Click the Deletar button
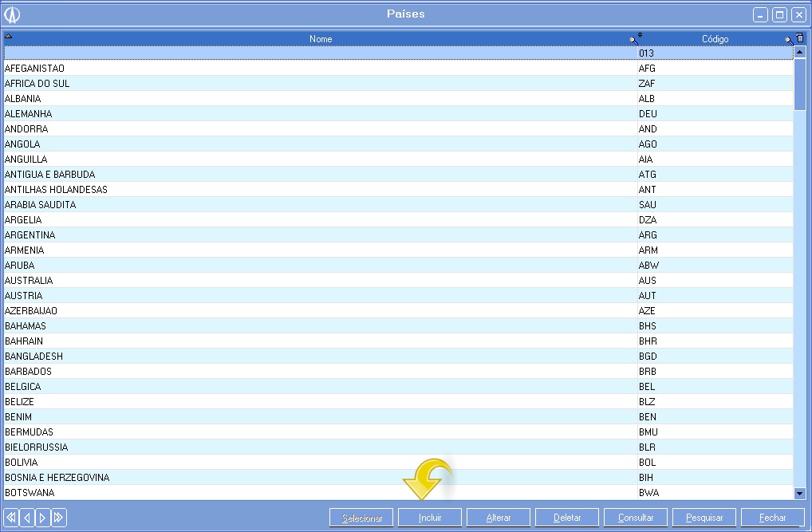The height and width of the screenshot is (532, 812). pos(567,518)
